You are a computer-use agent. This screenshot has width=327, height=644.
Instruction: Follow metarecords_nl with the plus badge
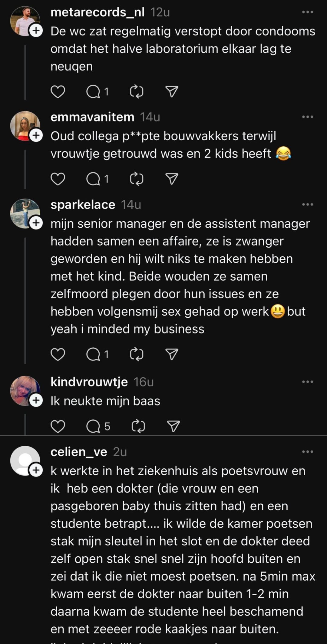[x=36, y=31]
